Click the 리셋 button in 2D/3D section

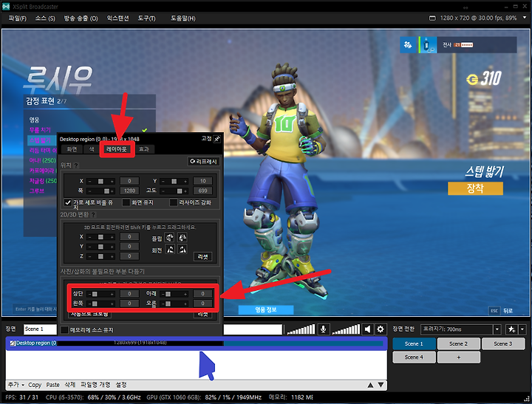[x=202, y=257]
